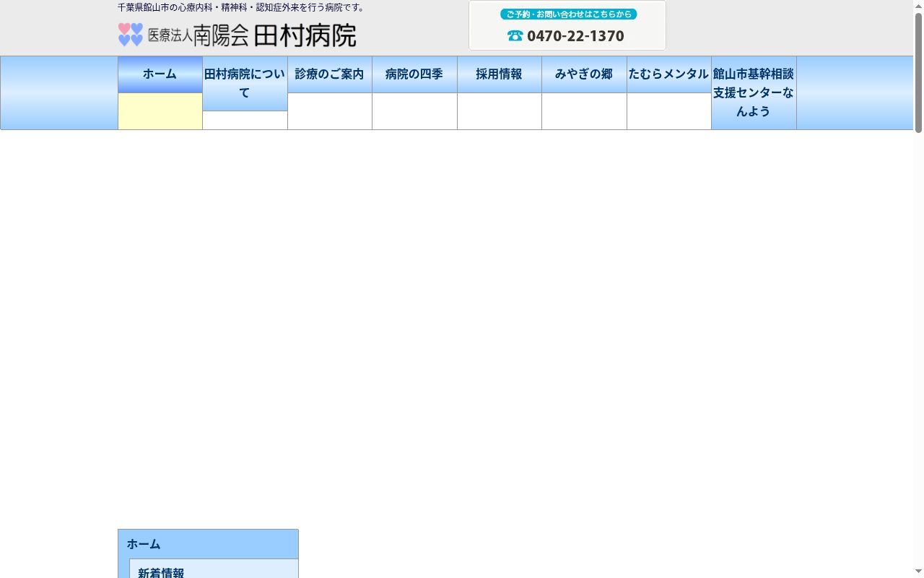The height and width of the screenshot is (578, 924).
Task: Select 診療のご案内 in the navigation bar
Action: pos(330,74)
